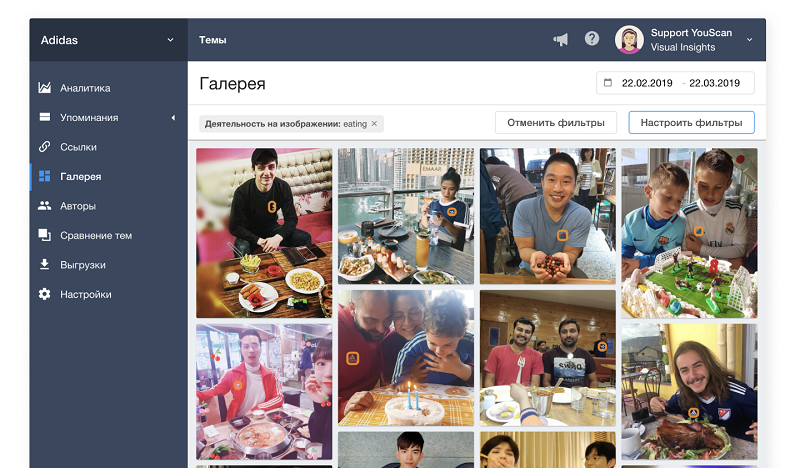Click Отменить фильтры button

click(556, 122)
